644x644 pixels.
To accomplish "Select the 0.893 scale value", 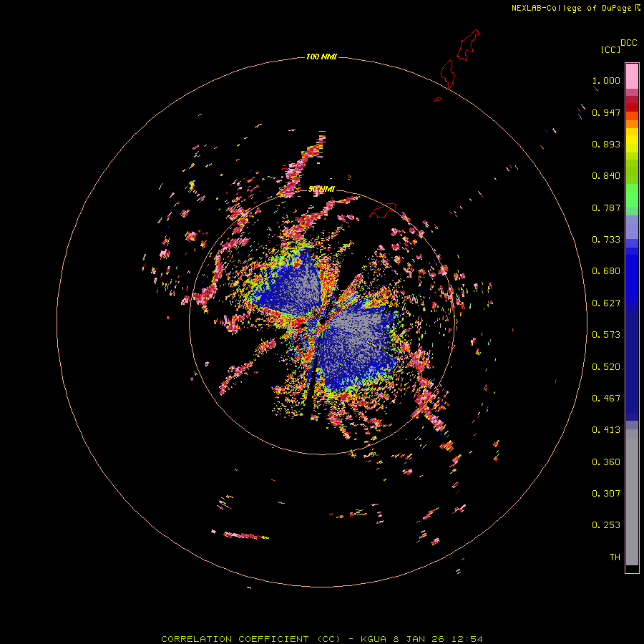I will click(x=606, y=144).
